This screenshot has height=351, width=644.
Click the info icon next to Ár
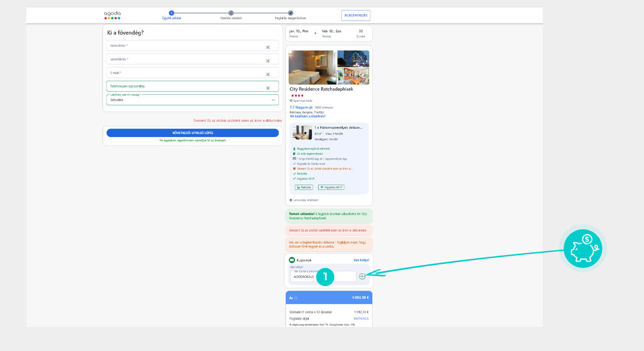pos(296,298)
